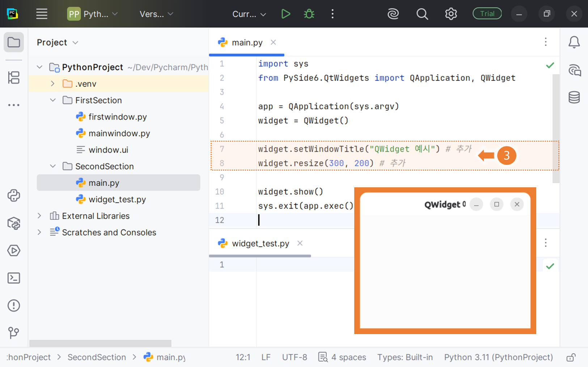Image resolution: width=588 pixels, height=367 pixels.
Task: Open more run actions menu
Action: tap(333, 14)
